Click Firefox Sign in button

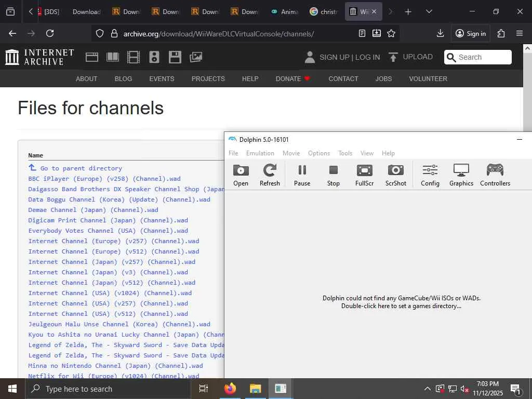coord(471,33)
